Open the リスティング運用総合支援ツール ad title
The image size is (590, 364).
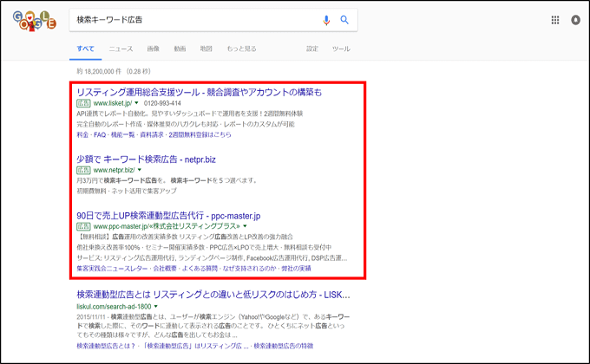(200, 92)
